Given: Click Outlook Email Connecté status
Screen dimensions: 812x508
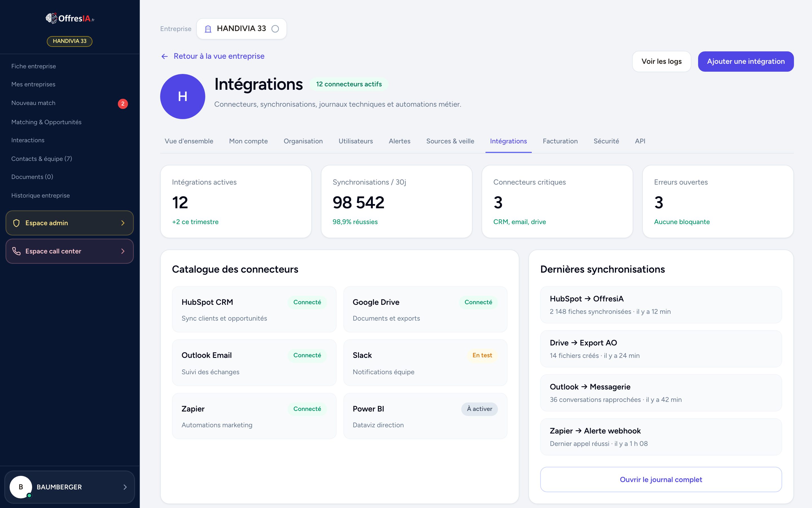Looking at the screenshot, I should click(x=307, y=356).
